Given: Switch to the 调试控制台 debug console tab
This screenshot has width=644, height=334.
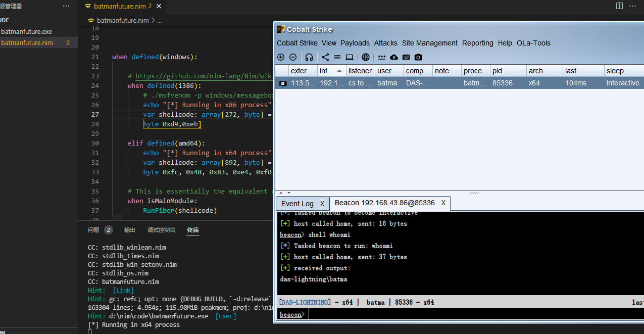Looking at the screenshot, I should (161, 230).
